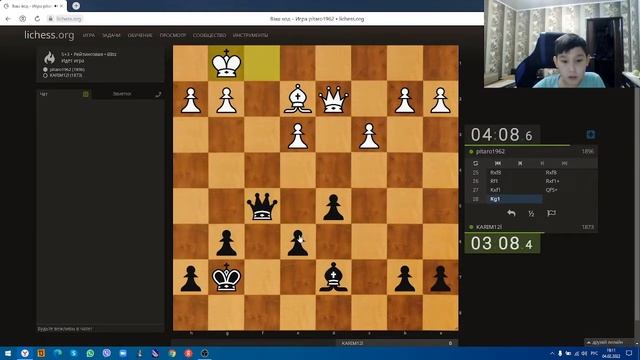Open Viber from the taskbar
The width and height of the screenshot is (640, 360).
pyautogui.click(x=107, y=353)
